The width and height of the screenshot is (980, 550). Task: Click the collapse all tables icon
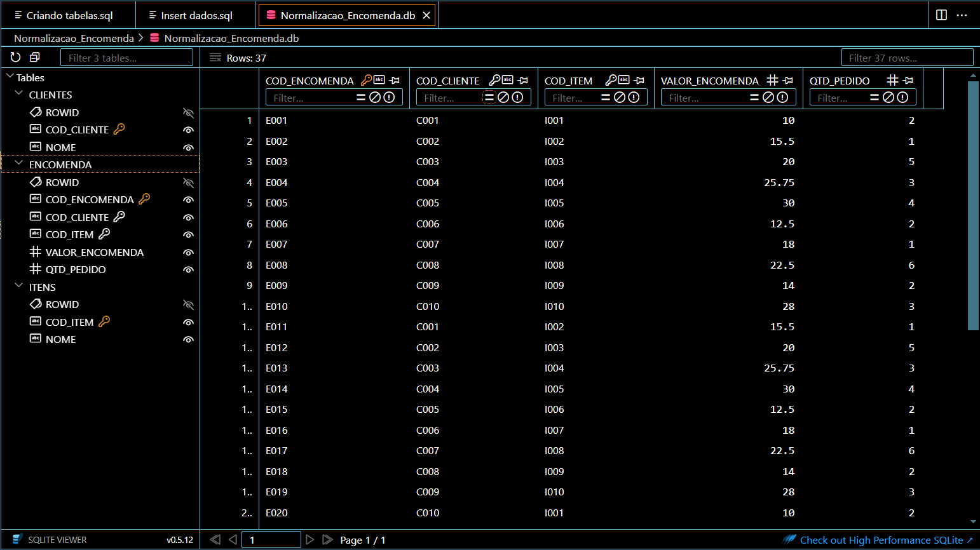coord(35,57)
